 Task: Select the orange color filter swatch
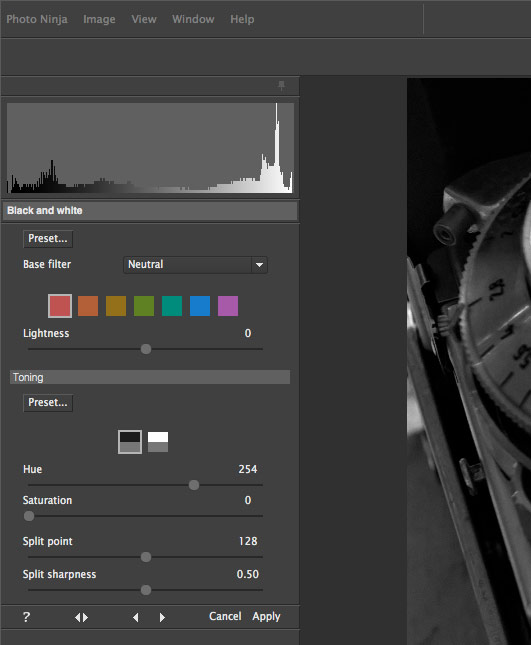pyautogui.click(x=88, y=306)
